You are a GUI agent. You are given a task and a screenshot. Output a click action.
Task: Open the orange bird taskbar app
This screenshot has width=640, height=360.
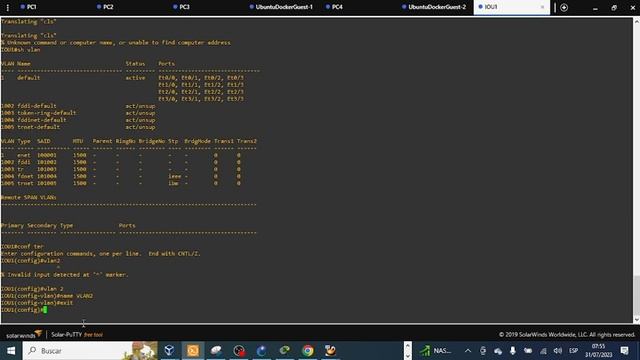click(x=331, y=351)
